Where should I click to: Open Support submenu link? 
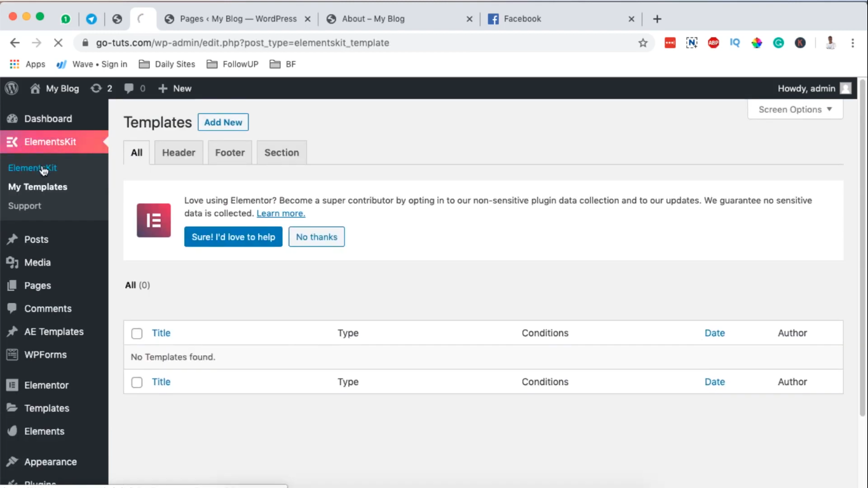click(x=25, y=206)
